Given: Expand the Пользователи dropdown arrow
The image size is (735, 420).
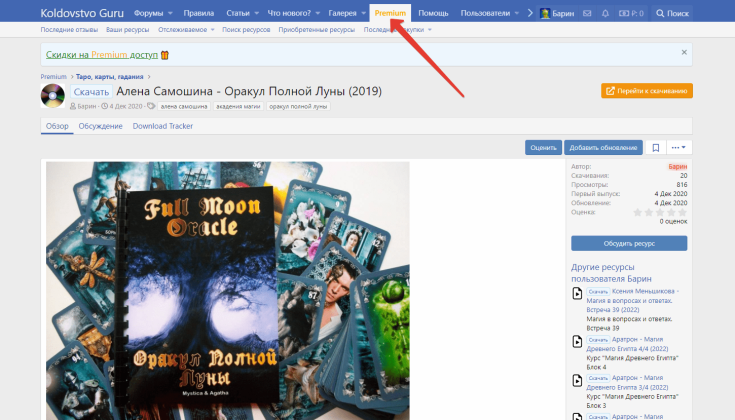Looking at the screenshot, I should [x=517, y=13].
